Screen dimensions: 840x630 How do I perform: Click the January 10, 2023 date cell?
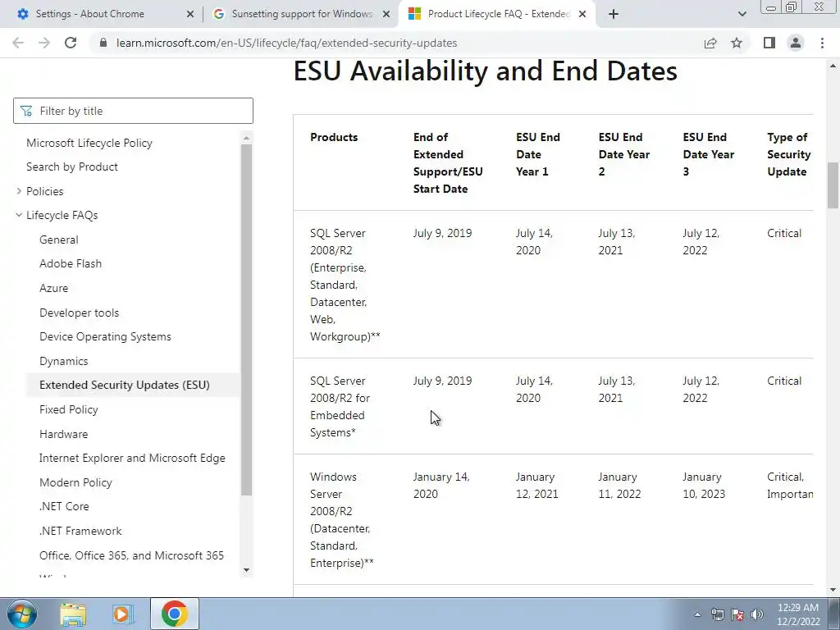704,486
